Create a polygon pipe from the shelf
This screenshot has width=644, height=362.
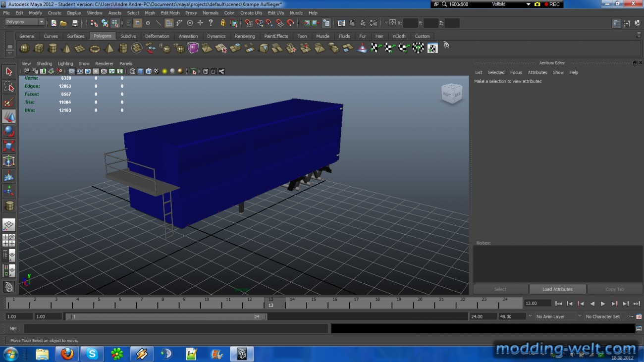click(123, 48)
